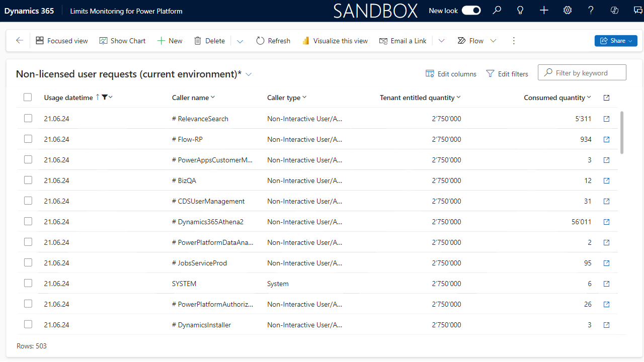The image size is (644, 362).
Task: Toggle the New look switch
Action: point(471,10)
